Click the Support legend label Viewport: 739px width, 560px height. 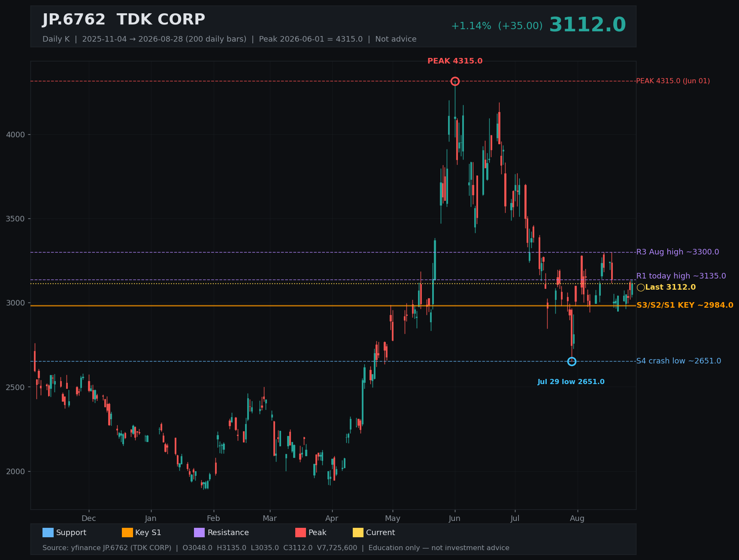[x=71, y=533]
